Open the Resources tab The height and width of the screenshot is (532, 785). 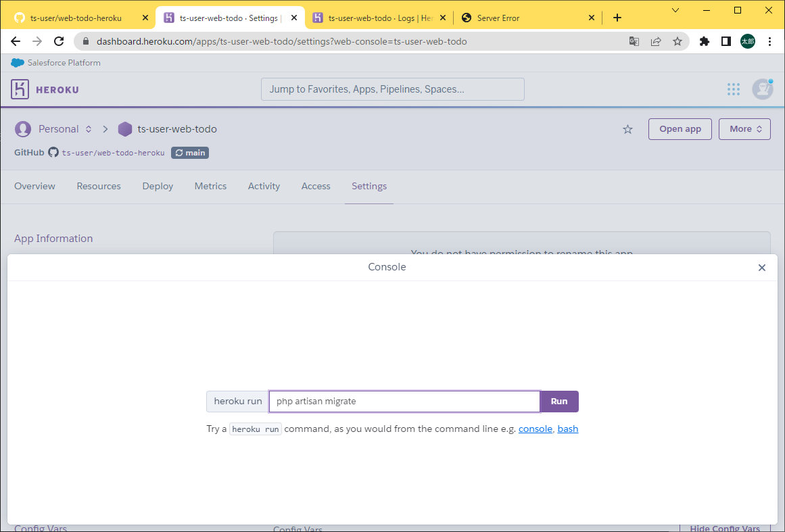click(x=99, y=186)
